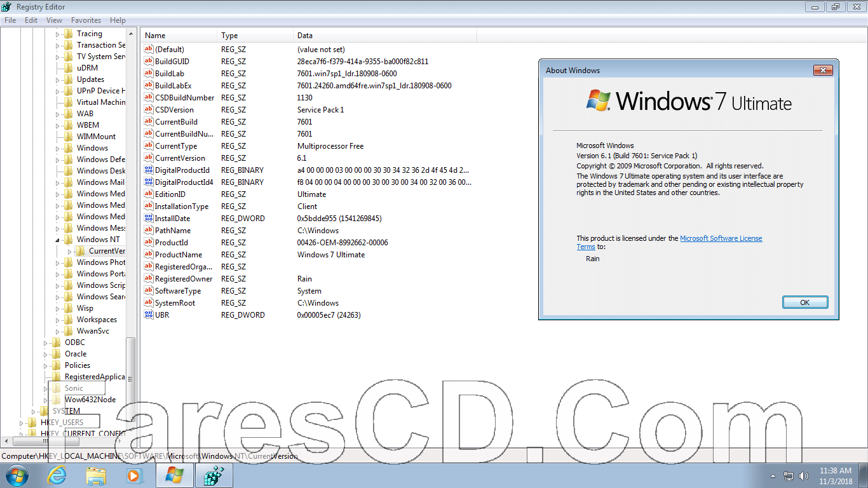Open the Windows Start button
This screenshot has width=868, height=488.
(16, 475)
